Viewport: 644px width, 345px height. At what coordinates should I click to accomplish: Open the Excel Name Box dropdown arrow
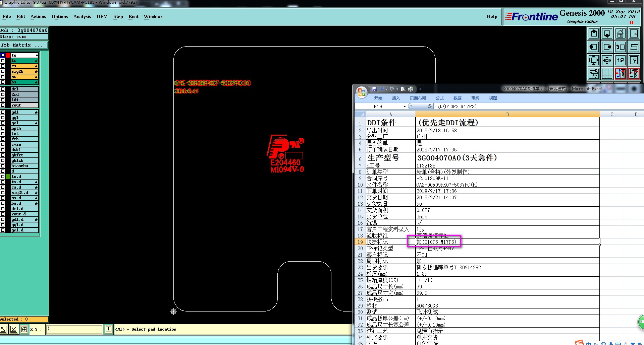[405, 107]
